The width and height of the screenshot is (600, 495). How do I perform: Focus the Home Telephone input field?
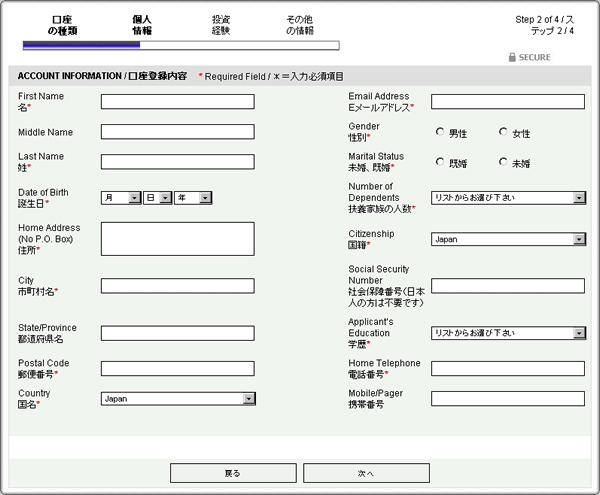click(x=508, y=369)
